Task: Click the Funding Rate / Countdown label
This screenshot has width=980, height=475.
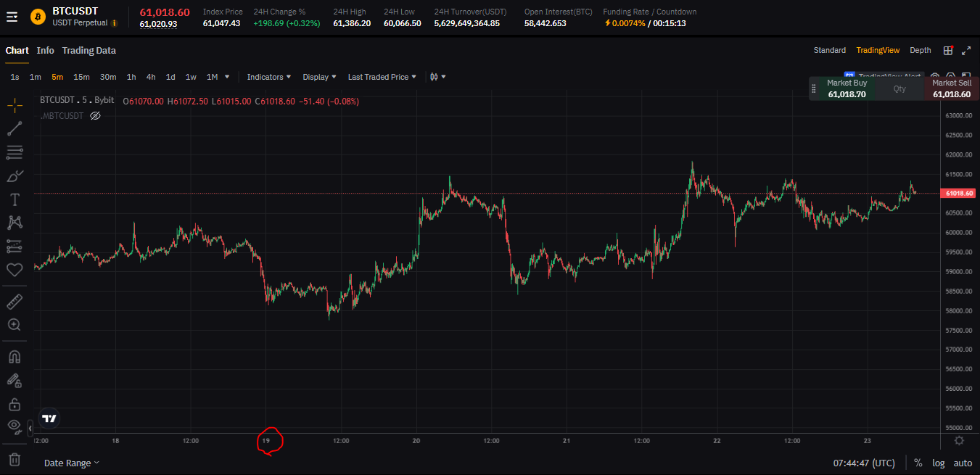Action: 650,12
